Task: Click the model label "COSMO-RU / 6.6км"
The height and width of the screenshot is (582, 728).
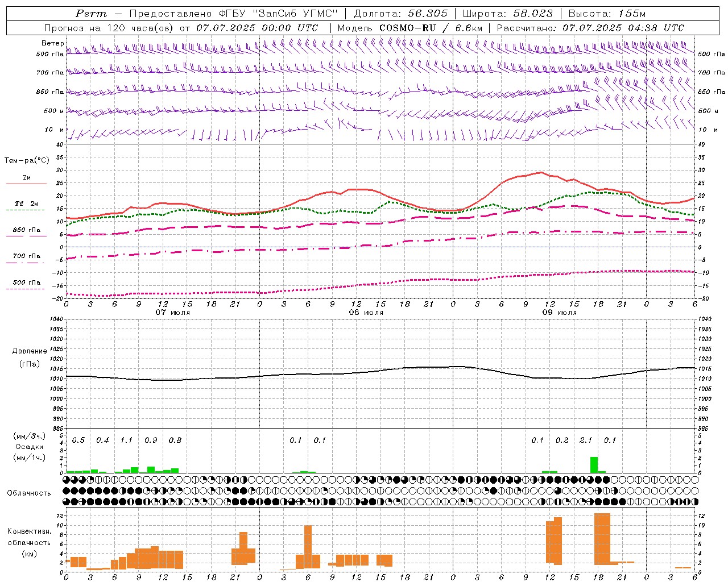Action: [x=432, y=28]
